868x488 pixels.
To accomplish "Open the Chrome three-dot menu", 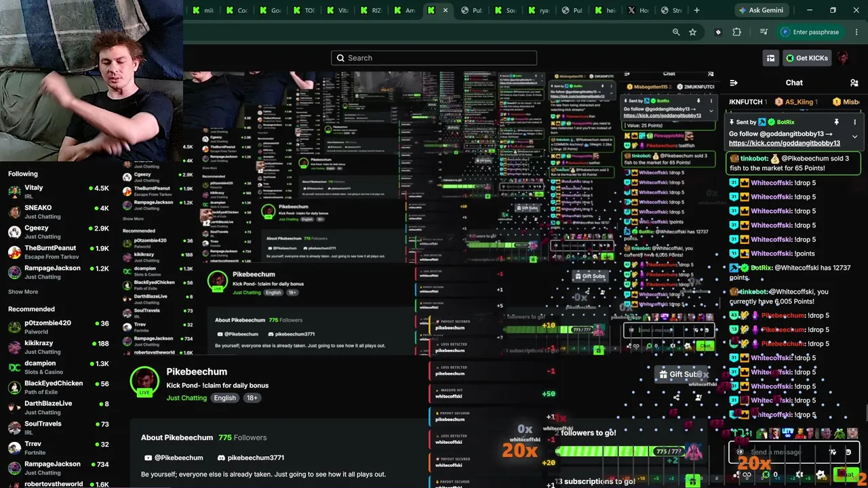I will [x=856, y=32].
